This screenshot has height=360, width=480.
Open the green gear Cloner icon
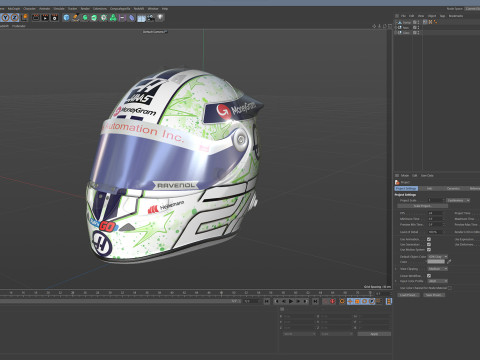click(x=104, y=17)
